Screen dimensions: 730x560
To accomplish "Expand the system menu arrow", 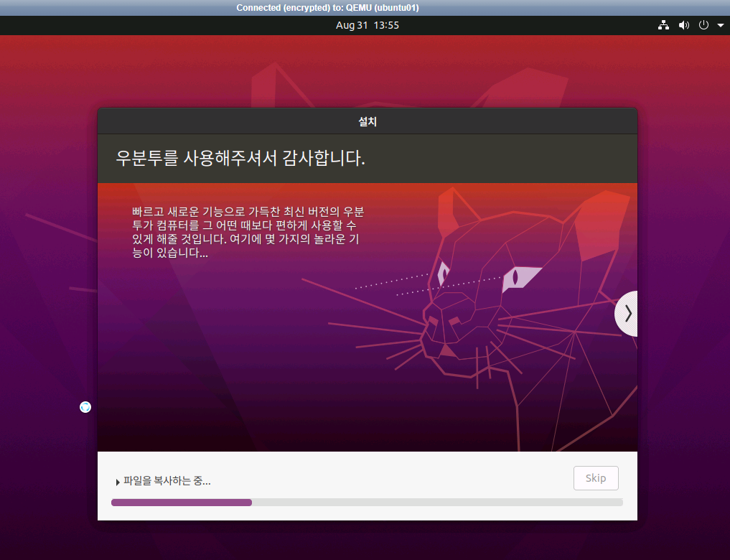I will coord(720,26).
